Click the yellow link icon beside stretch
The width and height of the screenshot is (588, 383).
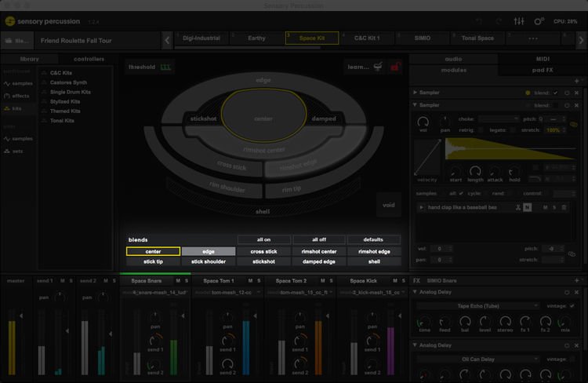click(573, 124)
